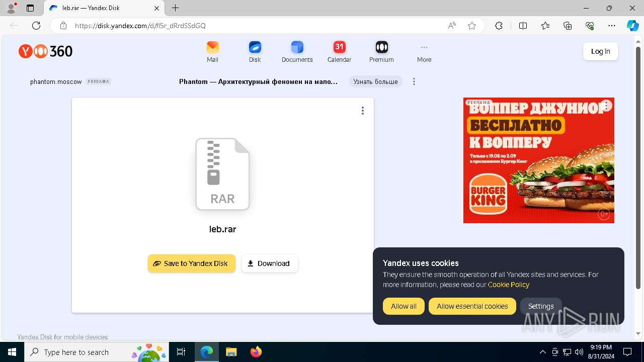Open File Explorer from taskbar
644x362 pixels.
click(x=231, y=352)
